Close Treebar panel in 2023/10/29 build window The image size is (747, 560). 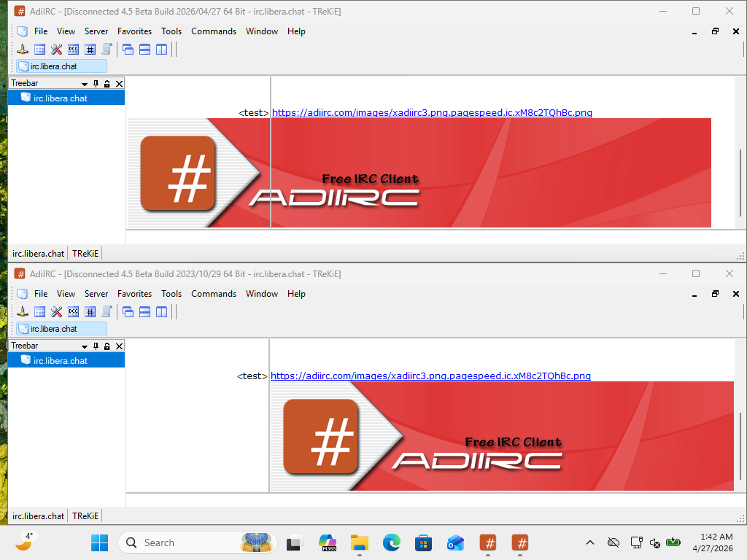point(120,346)
